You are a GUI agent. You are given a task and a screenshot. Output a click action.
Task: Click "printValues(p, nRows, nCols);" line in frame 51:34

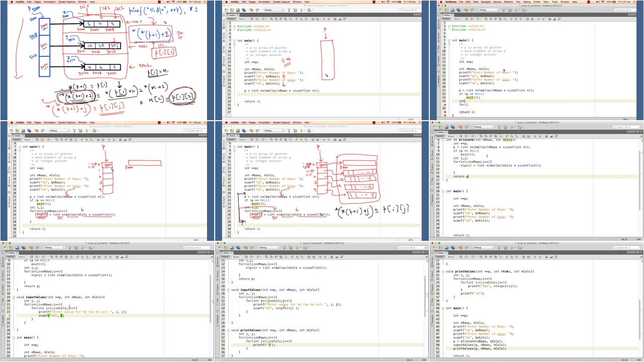[x=480, y=348]
